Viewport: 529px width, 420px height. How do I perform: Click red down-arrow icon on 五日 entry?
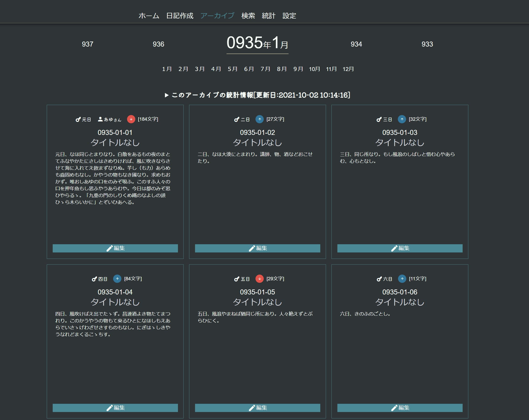pyautogui.click(x=259, y=279)
